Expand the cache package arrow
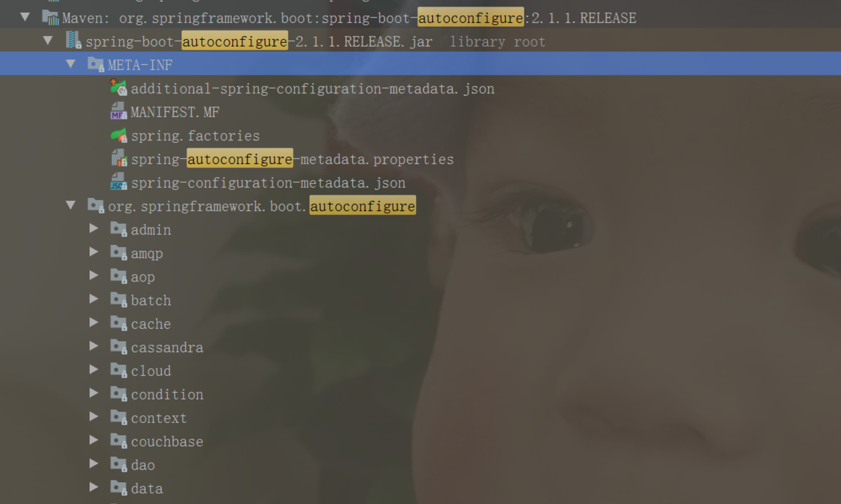Viewport: 841px width, 504px height. (94, 322)
